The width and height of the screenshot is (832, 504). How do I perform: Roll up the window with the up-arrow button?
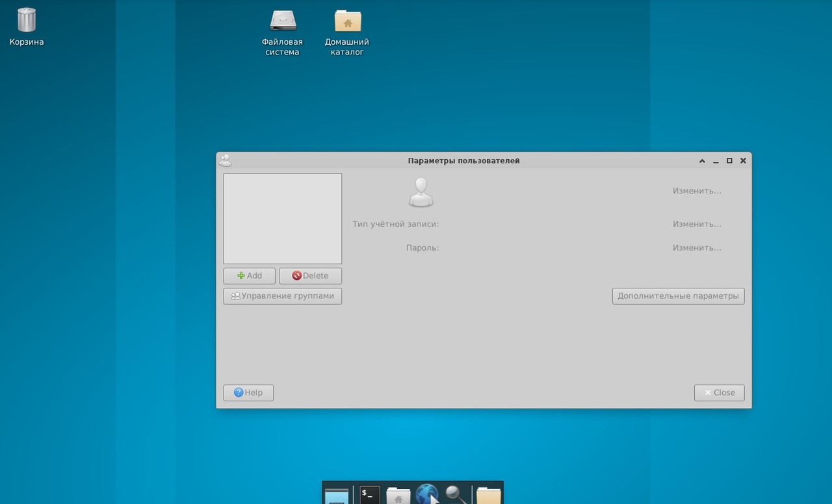tap(702, 160)
